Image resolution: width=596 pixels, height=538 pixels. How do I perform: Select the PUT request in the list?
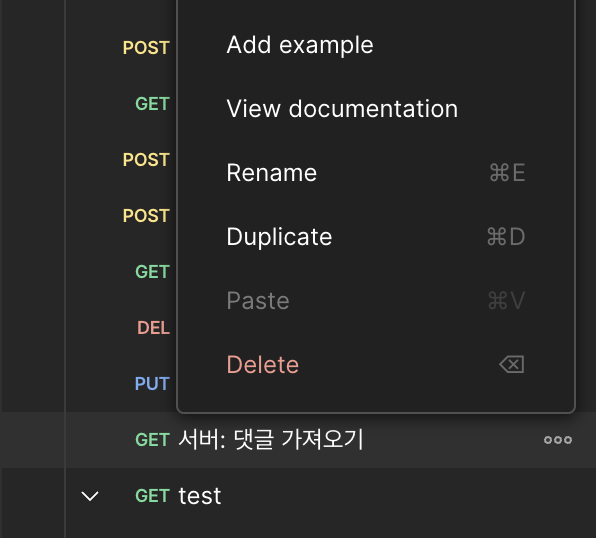click(152, 384)
